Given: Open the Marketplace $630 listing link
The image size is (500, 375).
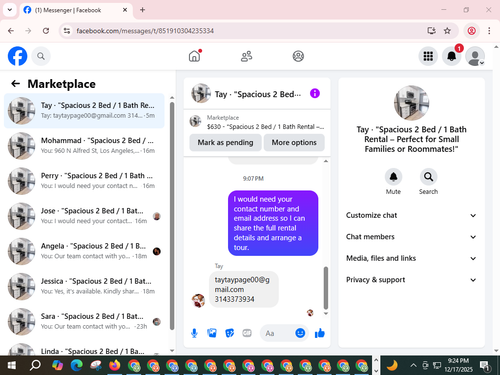Looking at the screenshot, I should click(x=257, y=122).
